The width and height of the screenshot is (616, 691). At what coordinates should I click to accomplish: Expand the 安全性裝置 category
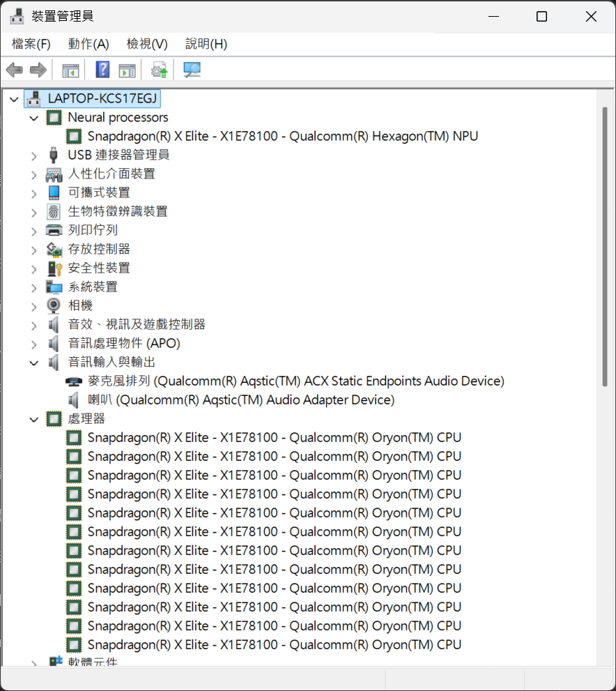34,269
